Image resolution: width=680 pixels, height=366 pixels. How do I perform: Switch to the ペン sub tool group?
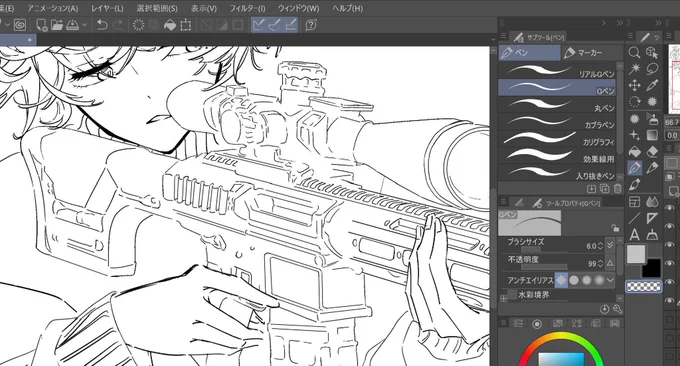[530, 53]
